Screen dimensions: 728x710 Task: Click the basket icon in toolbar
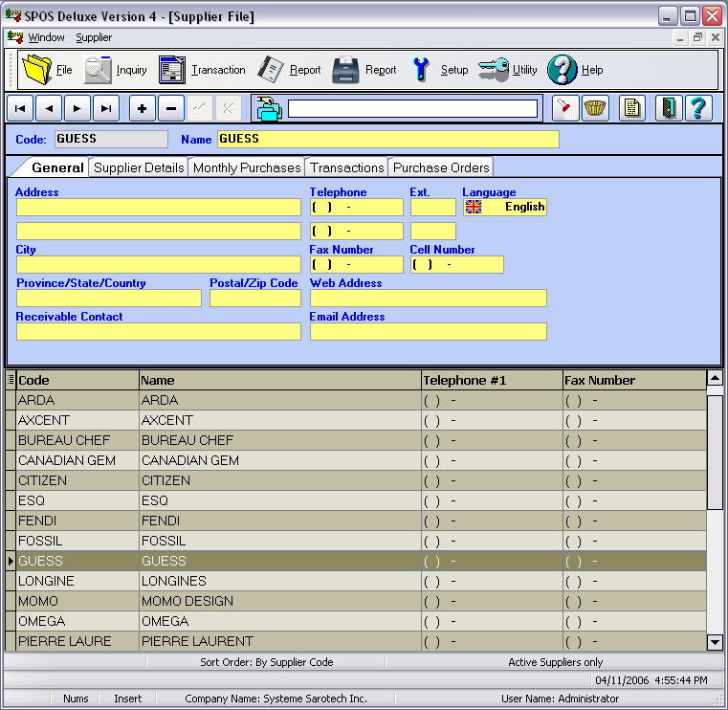pos(595,109)
